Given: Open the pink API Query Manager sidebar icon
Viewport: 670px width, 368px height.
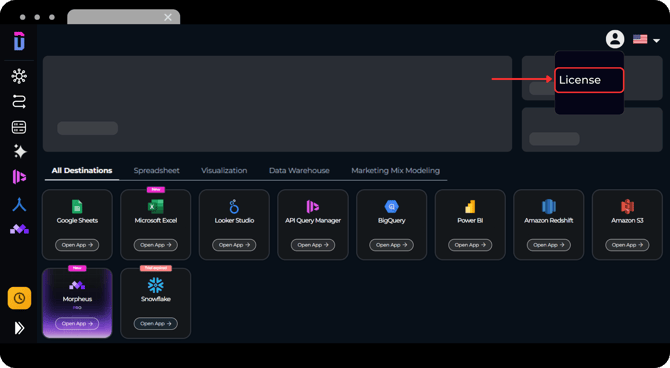Looking at the screenshot, I should [19, 177].
